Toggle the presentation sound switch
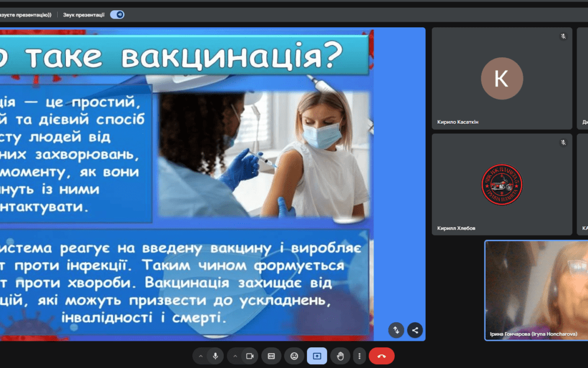The height and width of the screenshot is (368, 588). [x=117, y=15]
